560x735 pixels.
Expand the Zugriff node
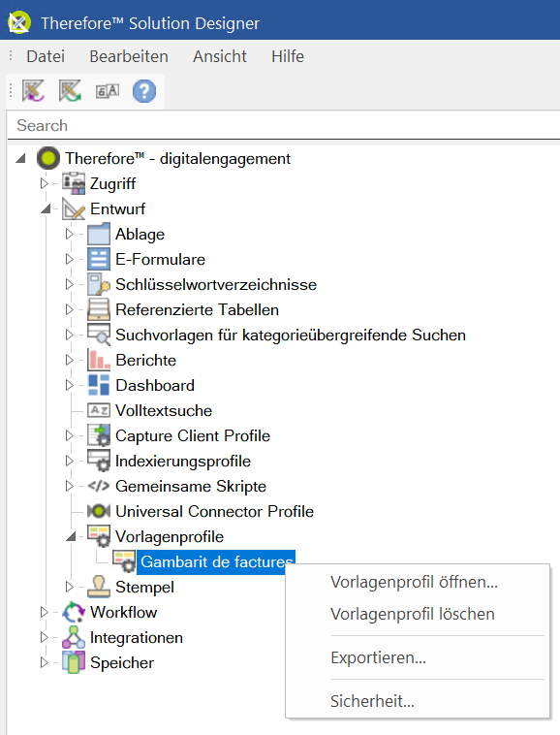(44, 183)
